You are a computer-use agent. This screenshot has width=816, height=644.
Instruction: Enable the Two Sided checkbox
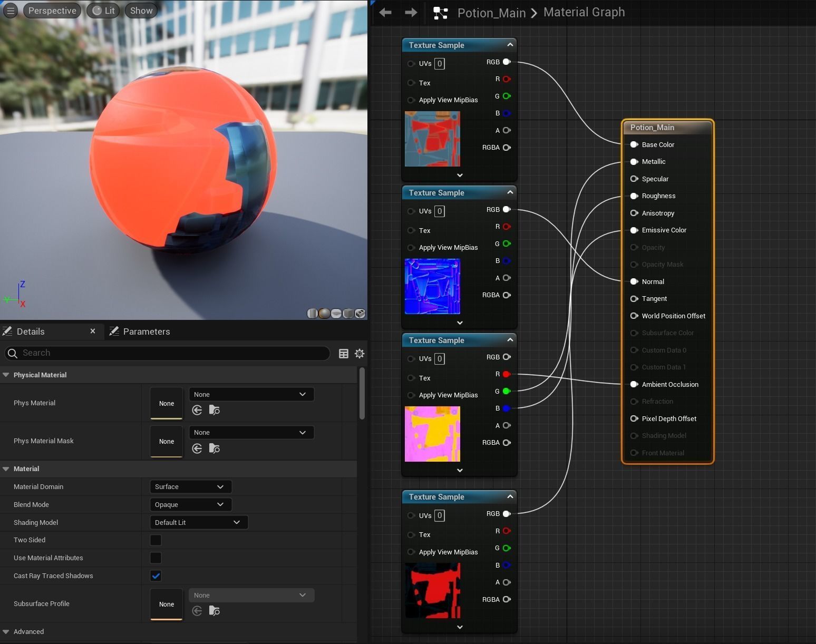point(156,540)
